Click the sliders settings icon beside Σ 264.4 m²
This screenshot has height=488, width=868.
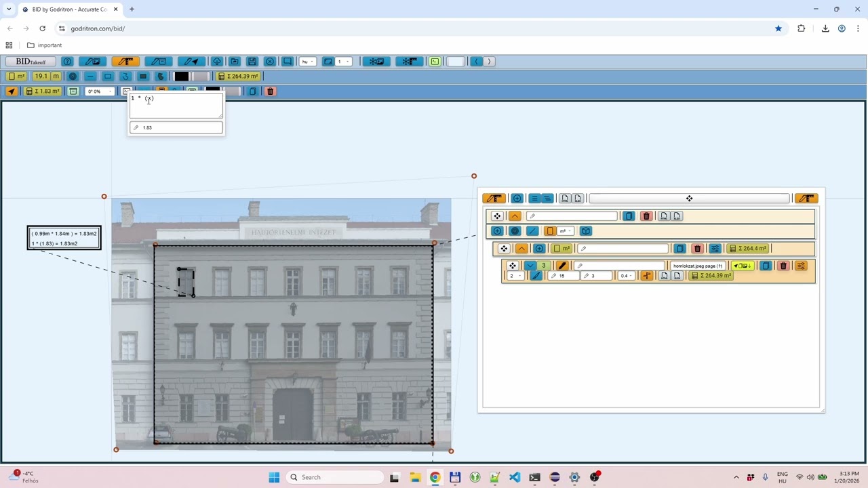tap(715, 249)
